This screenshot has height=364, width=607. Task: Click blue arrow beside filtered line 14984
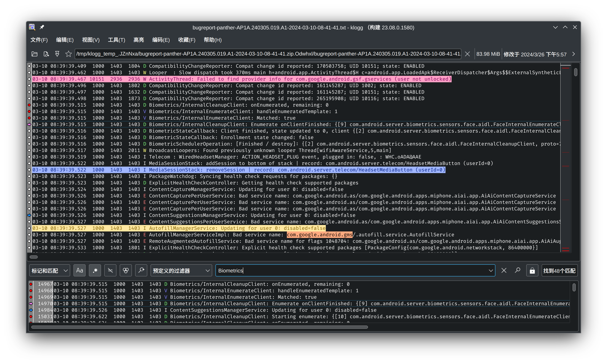(31, 310)
